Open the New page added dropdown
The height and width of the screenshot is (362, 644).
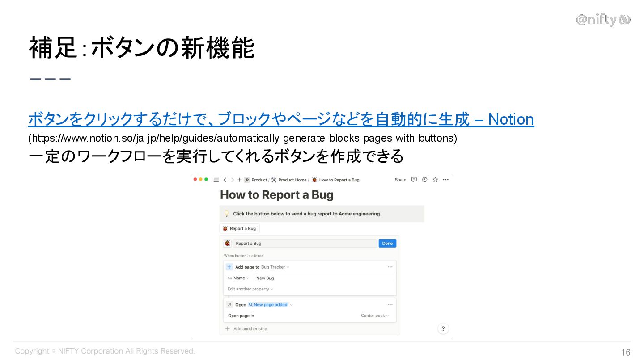[271, 304]
